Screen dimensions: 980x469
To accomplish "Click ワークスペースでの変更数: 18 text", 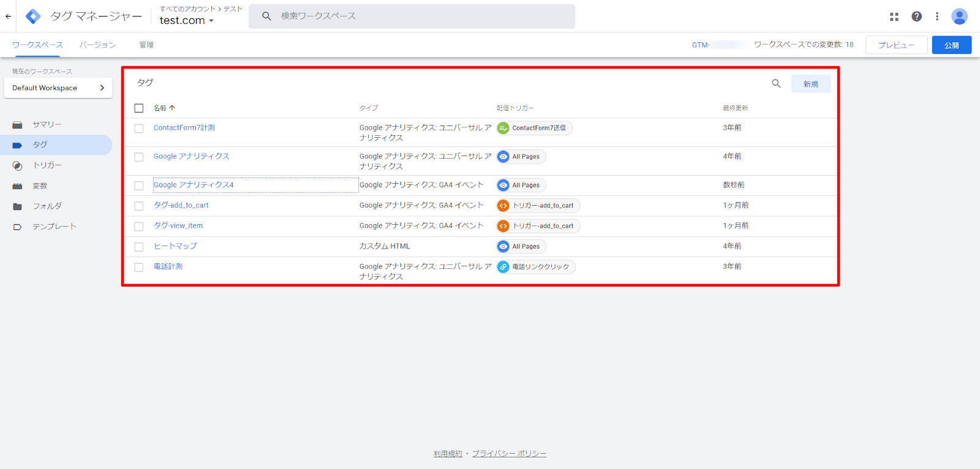I will [804, 45].
